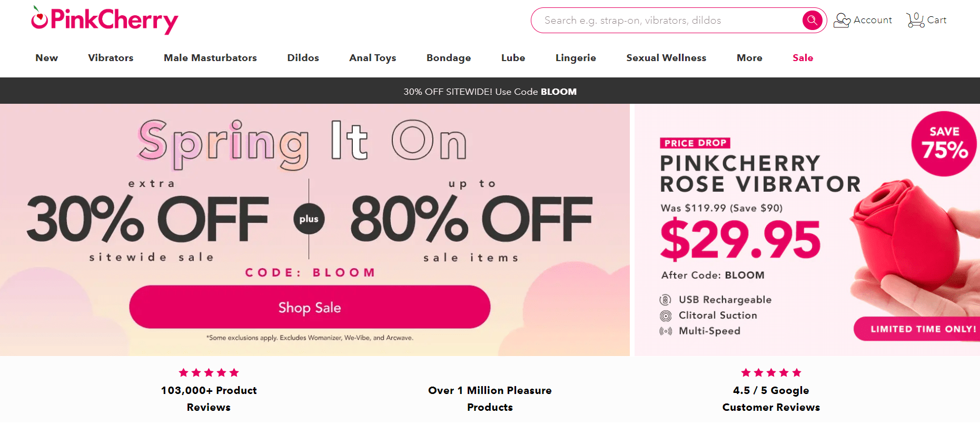Expand the More navigation menu
The height and width of the screenshot is (434, 980).
click(749, 58)
